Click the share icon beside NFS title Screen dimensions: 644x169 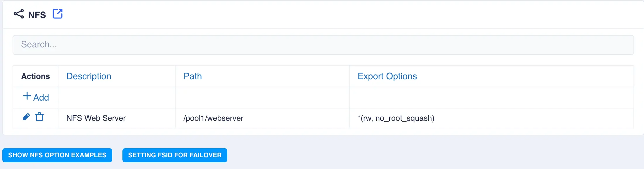coord(19,14)
